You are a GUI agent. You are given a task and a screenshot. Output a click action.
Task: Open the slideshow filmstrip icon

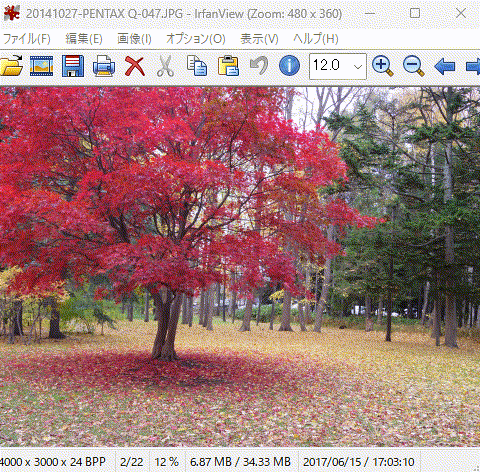tap(41, 66)
